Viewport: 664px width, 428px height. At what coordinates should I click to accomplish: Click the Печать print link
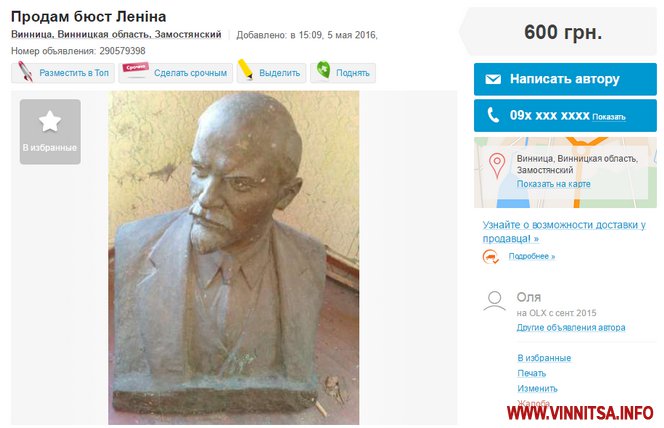pyautogui.click(x=531, y=373)
